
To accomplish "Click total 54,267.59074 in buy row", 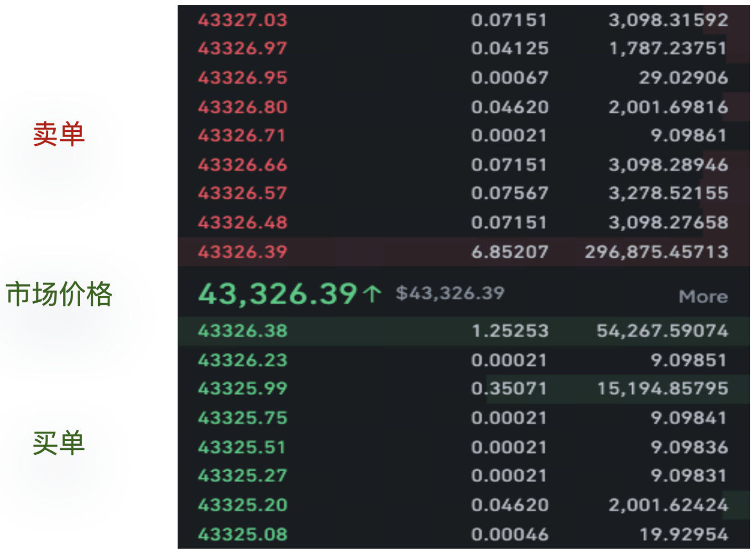I will point(662,331).
